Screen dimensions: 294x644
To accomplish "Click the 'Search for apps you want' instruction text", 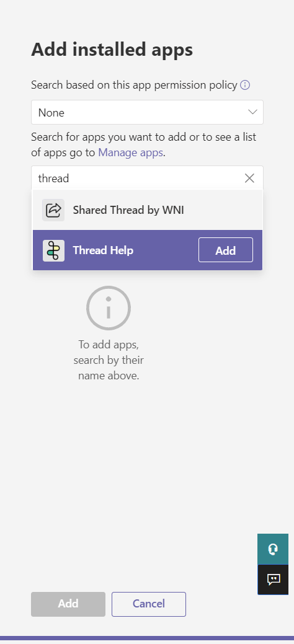I will pos(143,144).
